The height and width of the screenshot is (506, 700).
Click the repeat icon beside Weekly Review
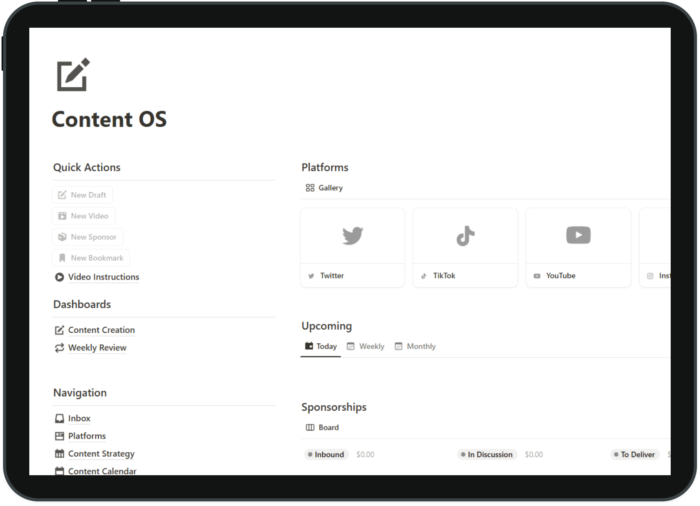click(x=59, y=348)
